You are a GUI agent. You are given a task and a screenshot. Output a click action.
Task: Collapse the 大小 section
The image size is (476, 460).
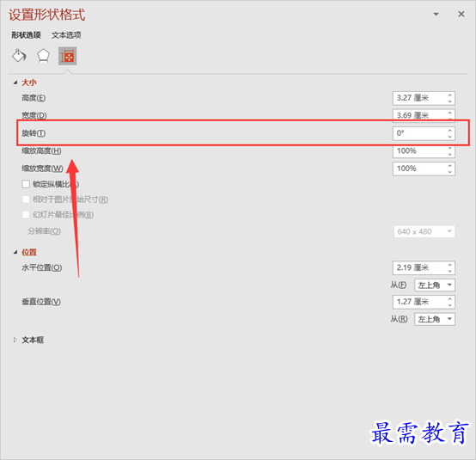coord(15,83)
